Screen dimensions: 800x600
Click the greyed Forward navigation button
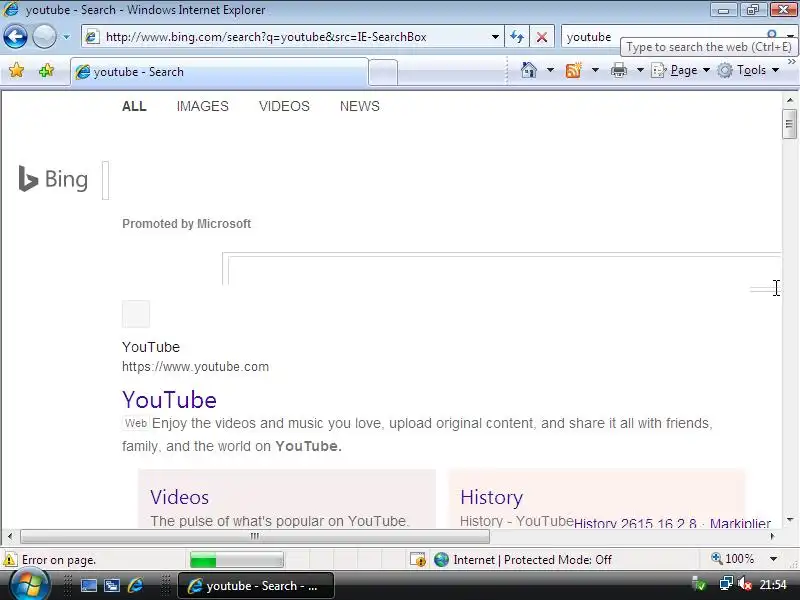[44, 37]
